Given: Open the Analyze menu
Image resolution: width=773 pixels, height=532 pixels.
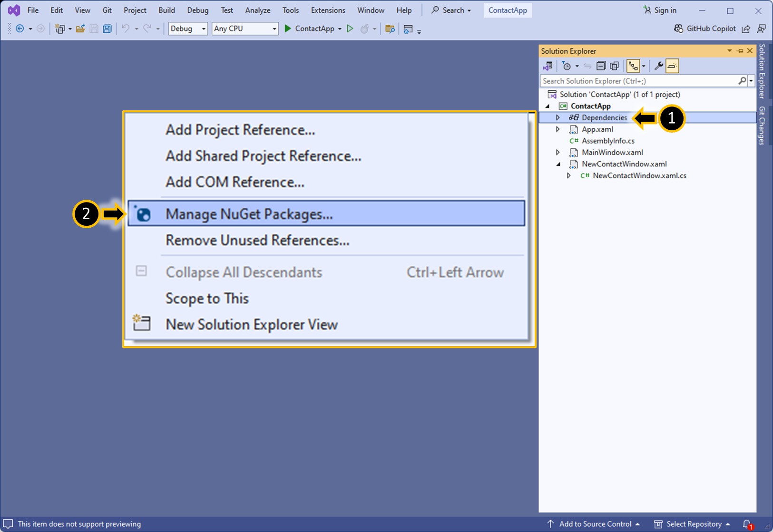Looking at the screenshot, I should [x=258, y=10].
